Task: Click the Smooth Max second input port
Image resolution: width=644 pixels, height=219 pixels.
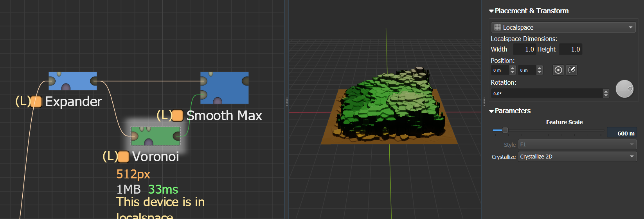Action: click(203, 94)
